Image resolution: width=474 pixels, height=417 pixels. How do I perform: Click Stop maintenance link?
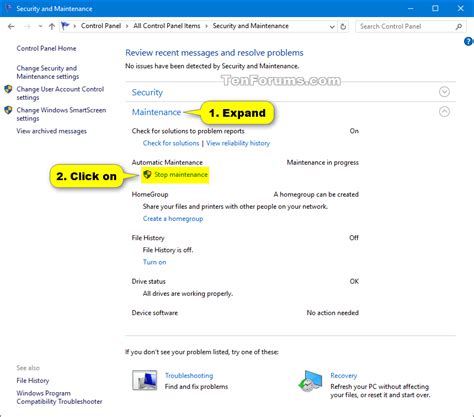pyautogui.click(x=181, y=175)
